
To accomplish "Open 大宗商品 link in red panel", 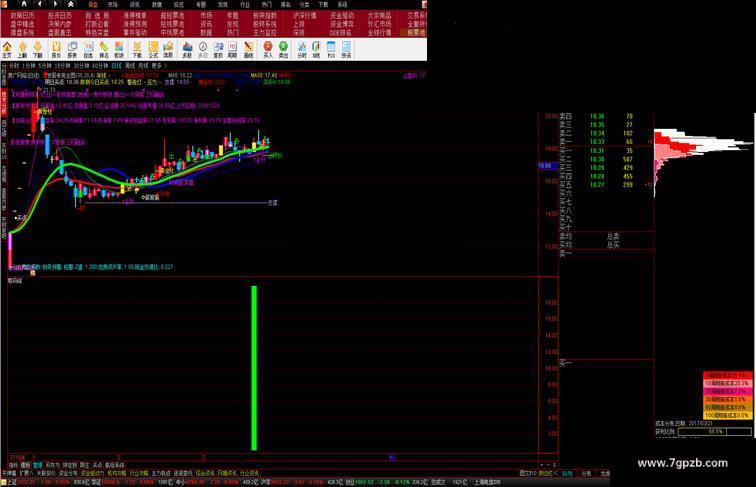I will 379,15.
